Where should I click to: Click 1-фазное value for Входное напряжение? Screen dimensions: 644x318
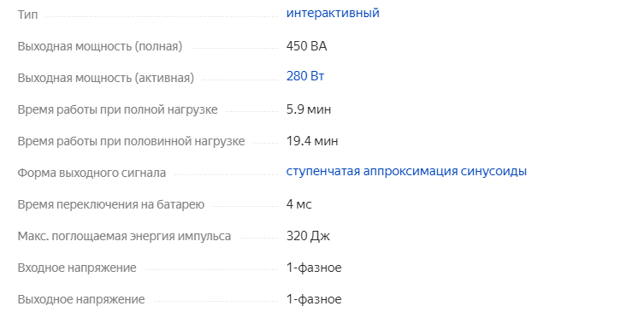tap(314, 268)
